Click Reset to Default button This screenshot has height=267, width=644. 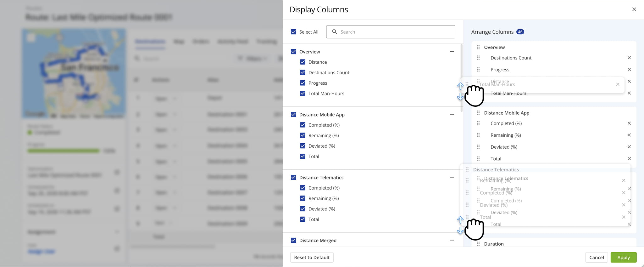312,258
